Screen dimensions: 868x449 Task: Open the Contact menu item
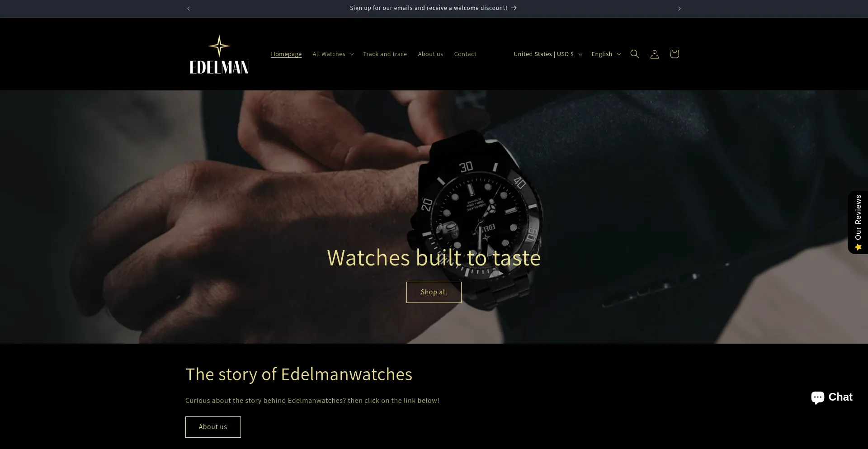coord(465,54)
